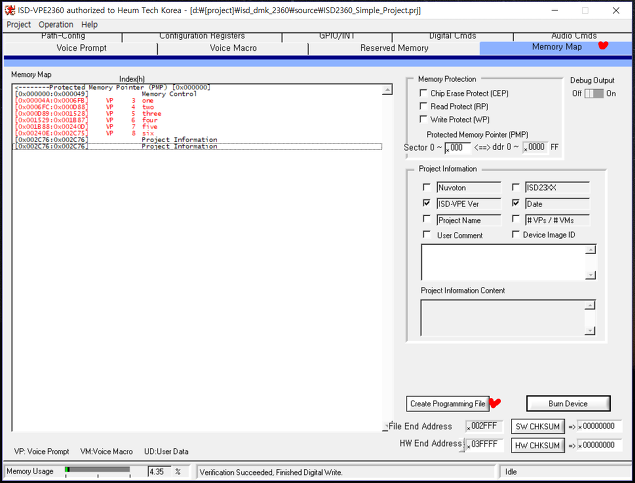Click Project Information Content scroll down arrow
Image resolution: width=635 pixels, height=483 pixels.
[x=590, y=331]
